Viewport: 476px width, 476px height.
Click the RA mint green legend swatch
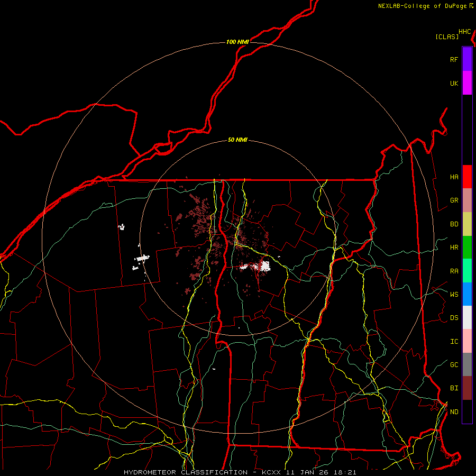tap(467, 271)
